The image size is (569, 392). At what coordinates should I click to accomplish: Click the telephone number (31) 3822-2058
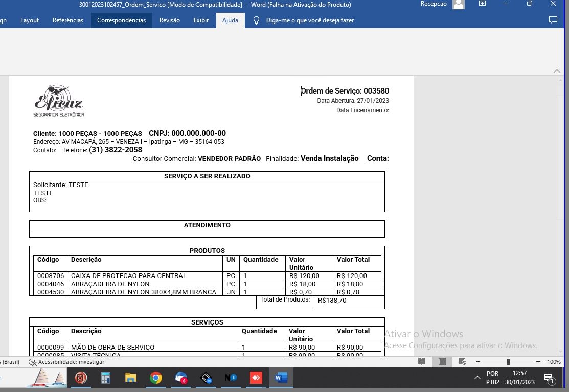click(116, 150)
